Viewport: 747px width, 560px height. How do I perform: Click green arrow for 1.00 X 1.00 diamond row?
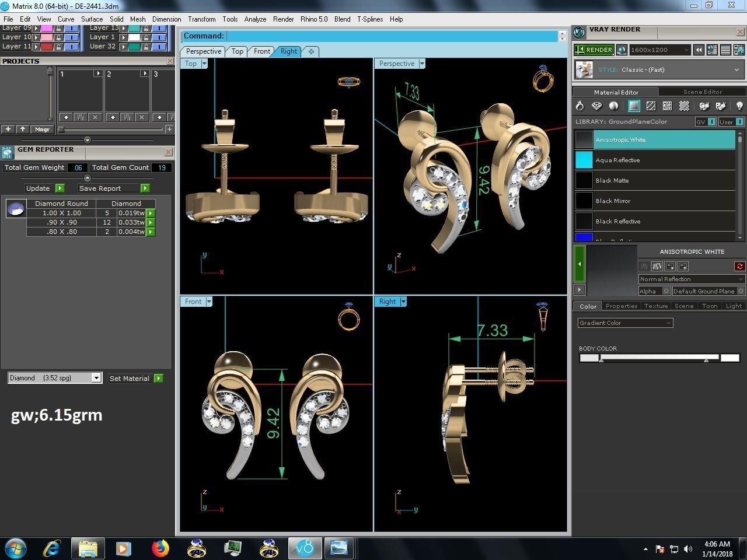pyautogui.click(x=151, y=213)
